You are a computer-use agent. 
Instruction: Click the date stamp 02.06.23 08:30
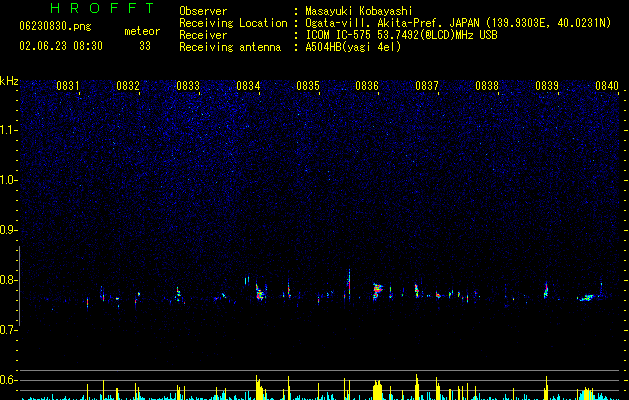61,46
